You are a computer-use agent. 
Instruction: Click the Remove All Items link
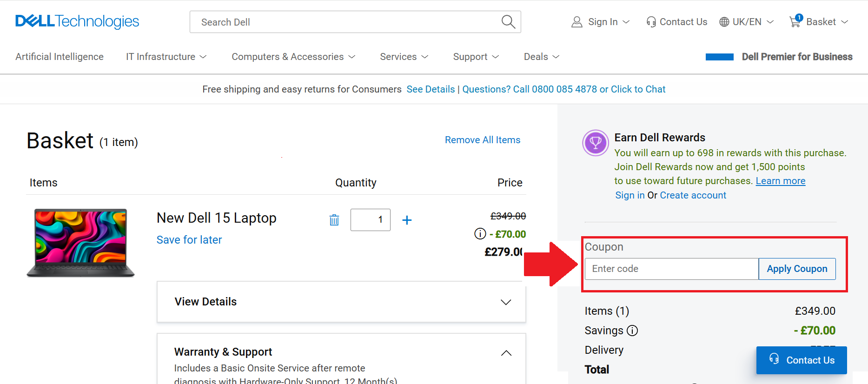pyautogui.click(x=483, y=140)
